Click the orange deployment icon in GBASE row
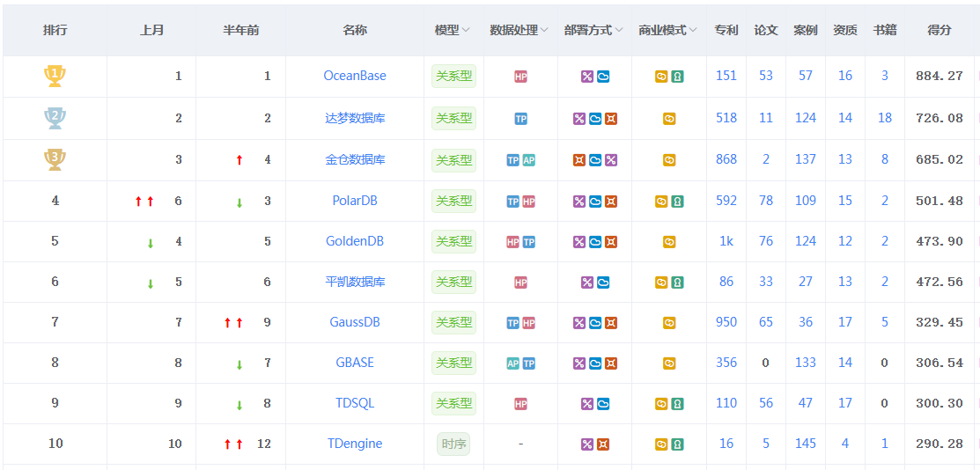This screenshot has width=980, height=470. pos(611,364)
